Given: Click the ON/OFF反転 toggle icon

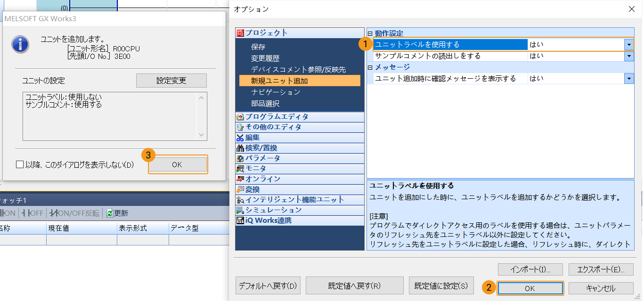Looking at the screenshot, I should [x=53, y=213].
